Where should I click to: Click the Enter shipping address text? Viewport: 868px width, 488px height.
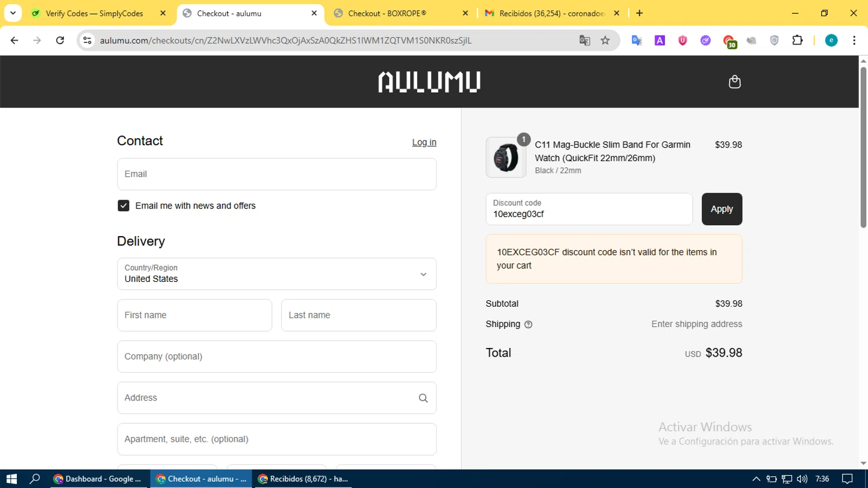click(697, 324)
